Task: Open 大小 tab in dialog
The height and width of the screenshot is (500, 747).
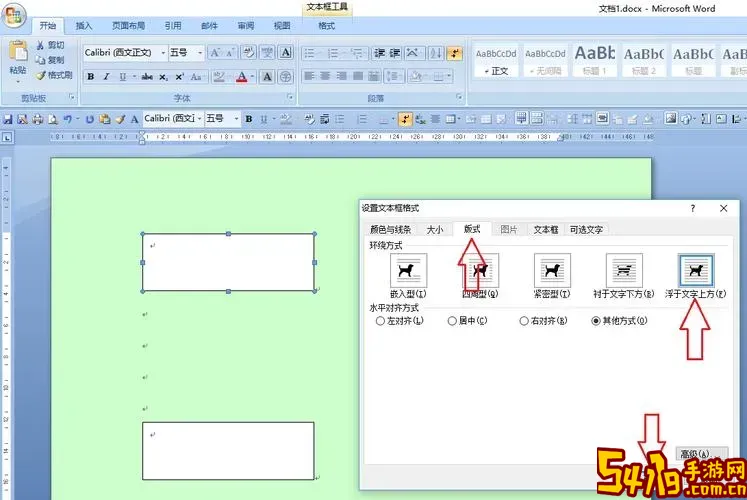Action: coord(434,230)
